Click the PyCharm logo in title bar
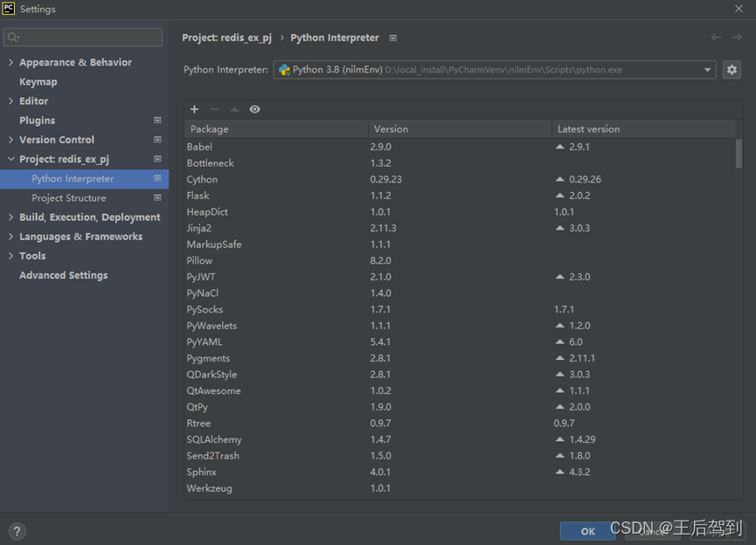This screenshot has height=545, width=756. (x=8, y=9)
